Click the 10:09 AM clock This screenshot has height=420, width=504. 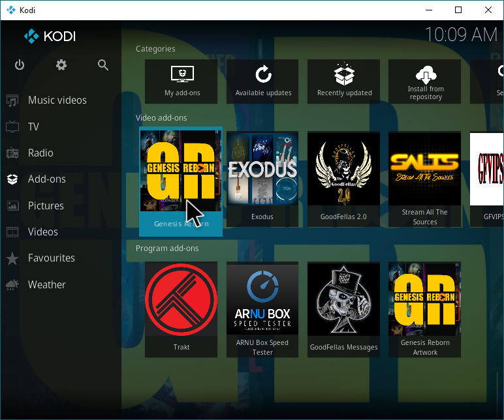[x=462, y=35]
